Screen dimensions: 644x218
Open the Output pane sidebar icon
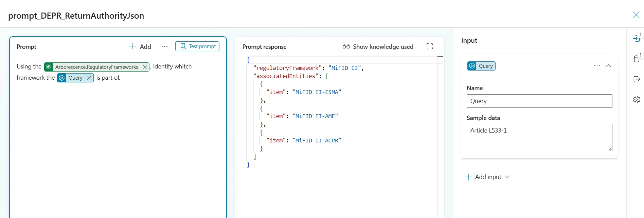tap(637, 79)
